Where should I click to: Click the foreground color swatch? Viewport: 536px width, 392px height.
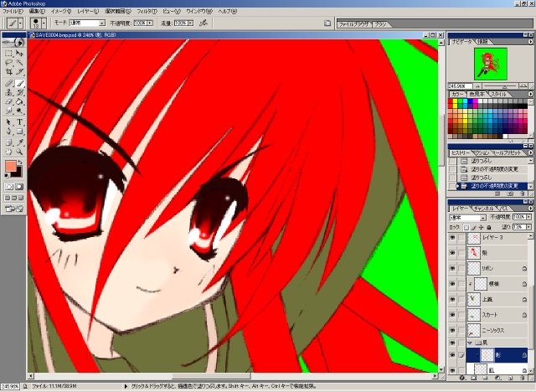coord(11,167)
